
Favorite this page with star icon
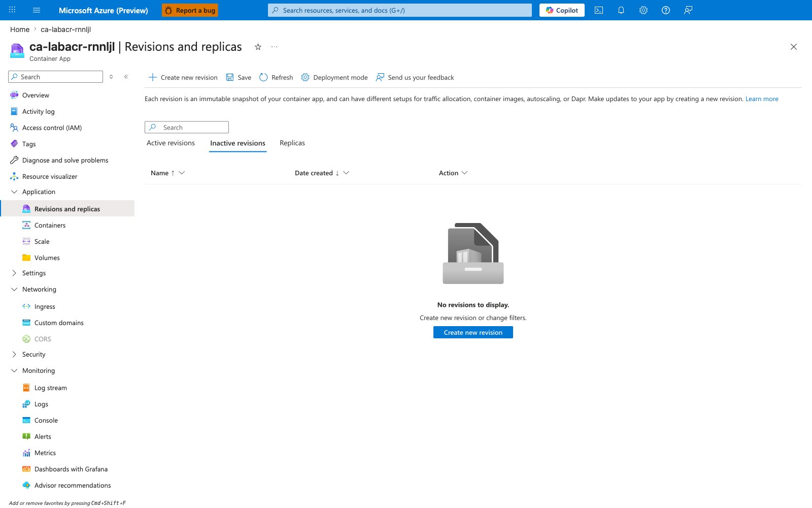[258, 47]
